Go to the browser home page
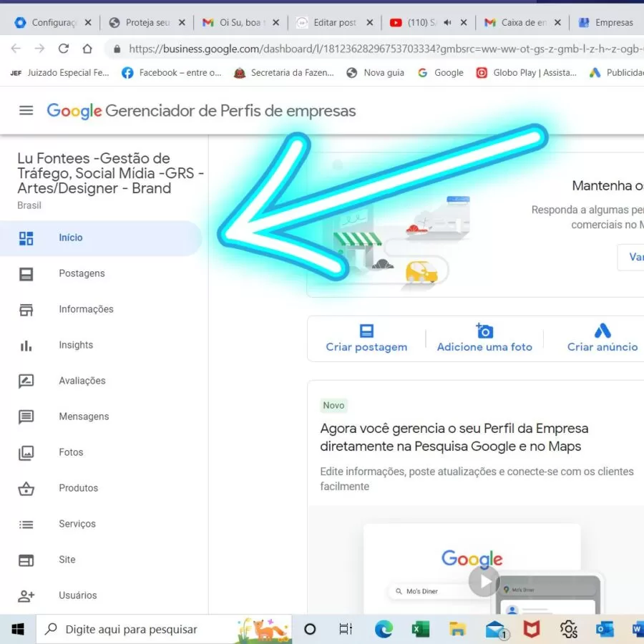This screenshot has height=644, width=644. click(x=87, y=49)
